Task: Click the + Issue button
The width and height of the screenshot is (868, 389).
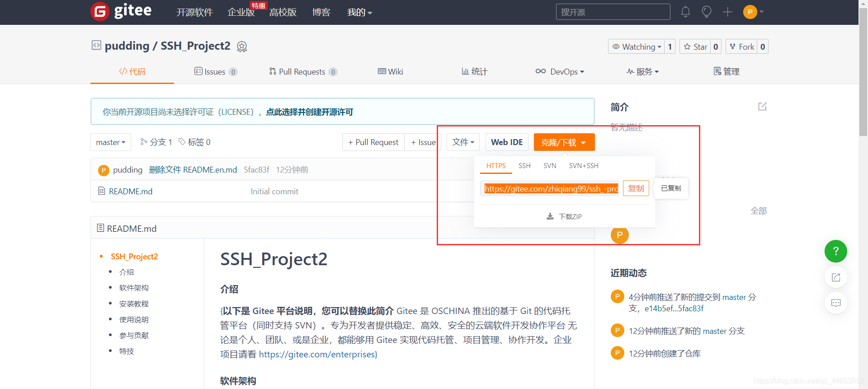Action: point(423,142)
